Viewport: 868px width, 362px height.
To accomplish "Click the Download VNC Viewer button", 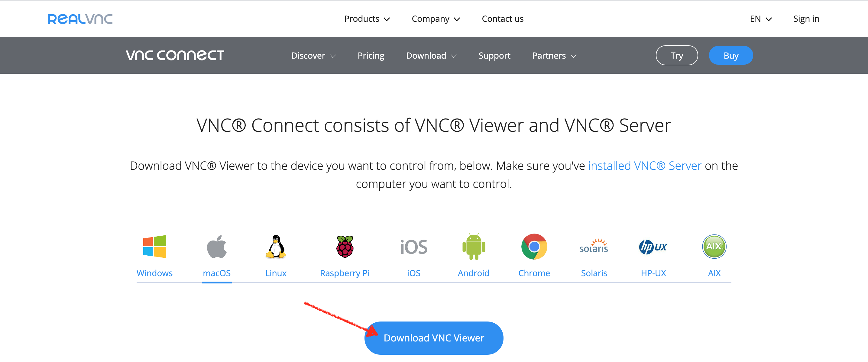I will tap(434, 338).
